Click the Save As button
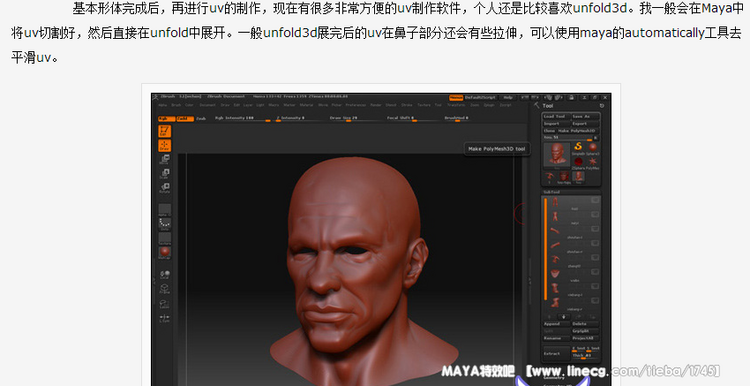Viewport: 750px width, 386px height. point(585,116)
